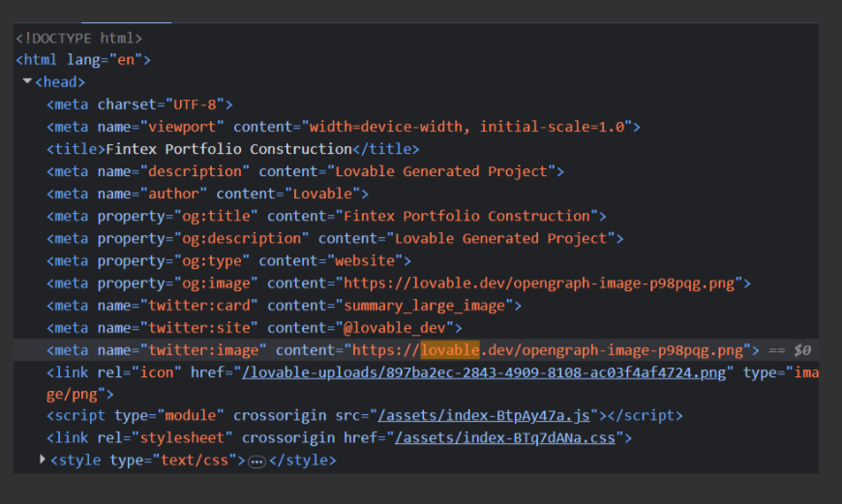The height and width of the screenshot is (504, 842).
Task: Click the highlighted "lovable" search match
Action: point(450,349)
